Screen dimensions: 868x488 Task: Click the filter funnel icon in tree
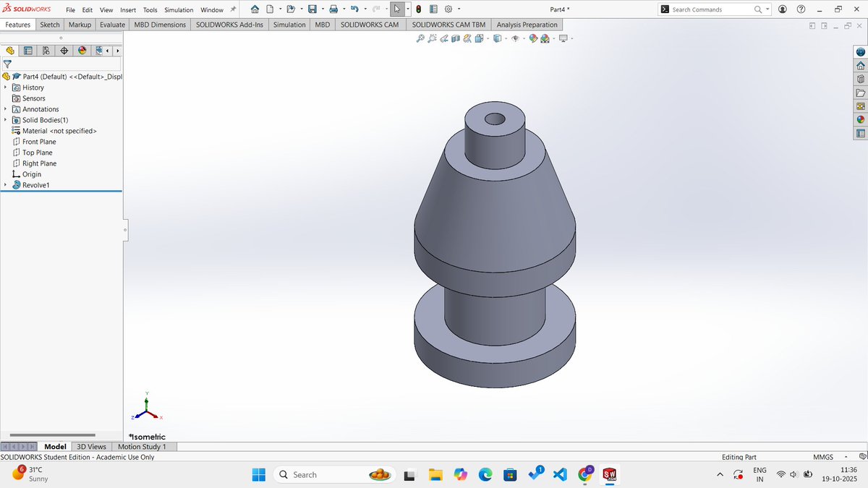tap(7, 64)
